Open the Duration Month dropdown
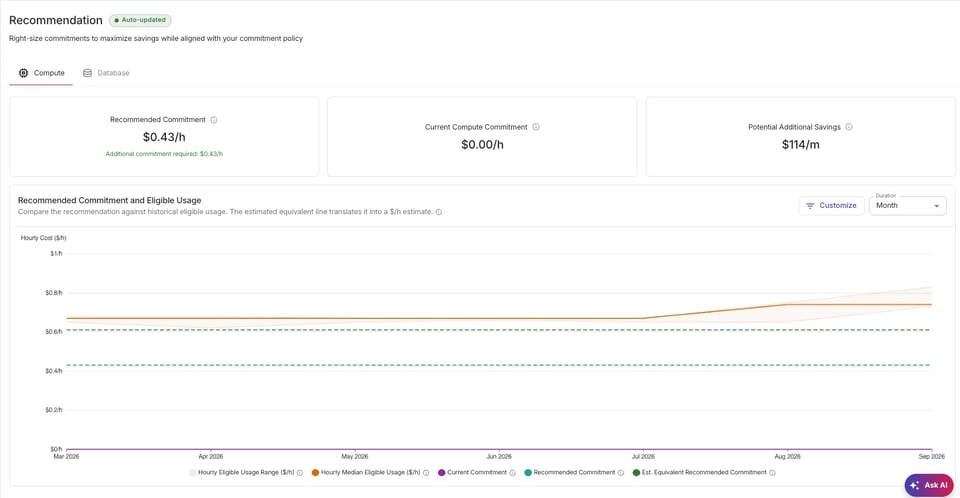This screenshot has width=960, height=498. pyautogui.click(x=907, y=206)
